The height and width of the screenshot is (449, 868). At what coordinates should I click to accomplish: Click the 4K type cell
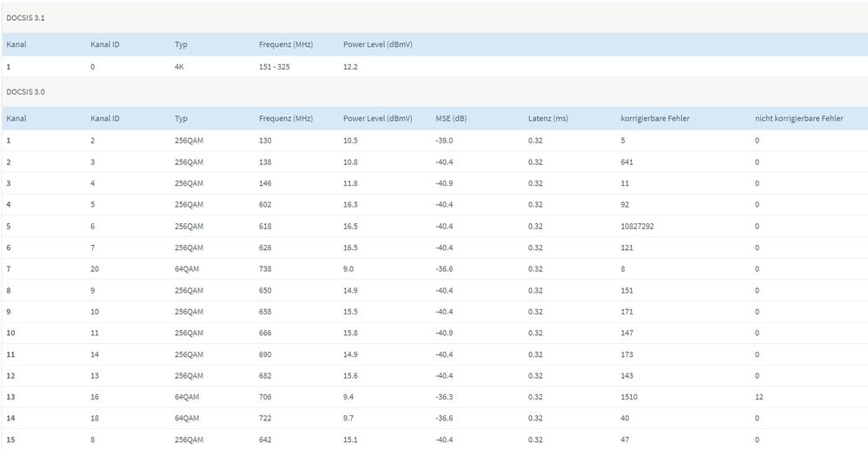(x=179, y=66)
